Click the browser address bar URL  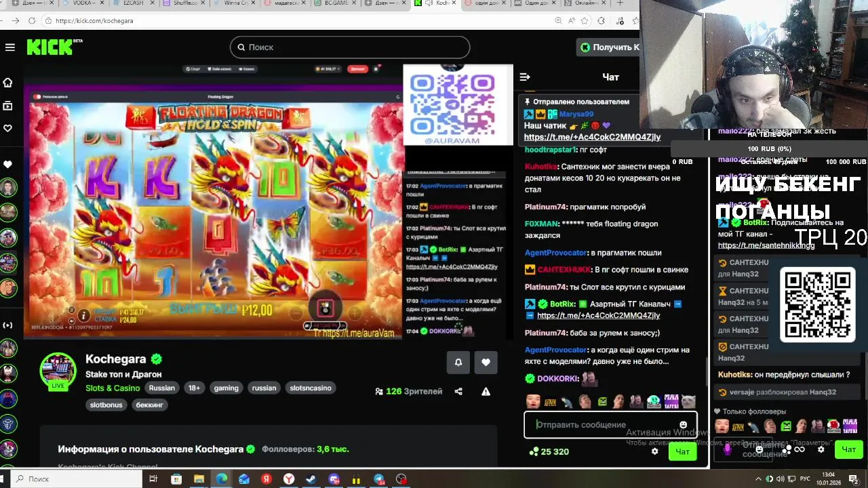[x=94, y=20]
